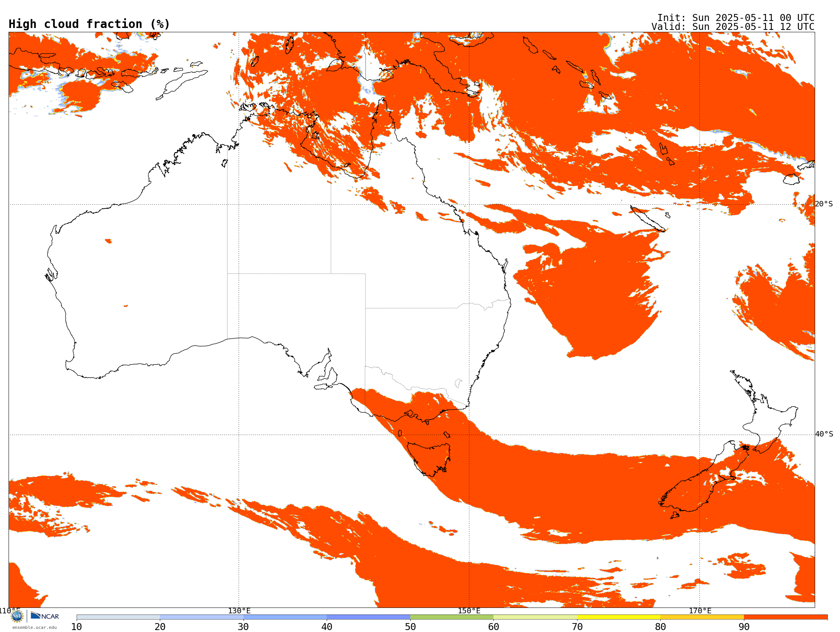Click the Tasmania island outline on the map
This screenshot has height=632, width=840.
pos(429,459)
